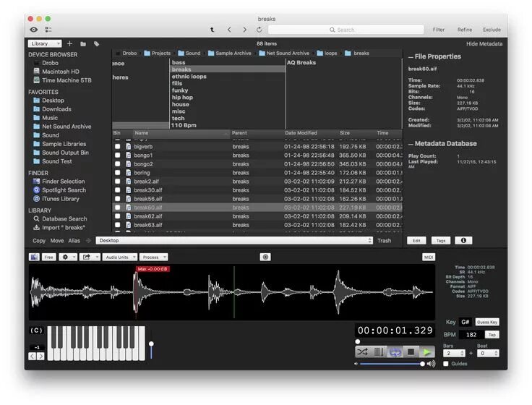The image size is (532, 405).
Task: Select hip hop folder in column
Action: pyautogui.click(x=182, y=98)
